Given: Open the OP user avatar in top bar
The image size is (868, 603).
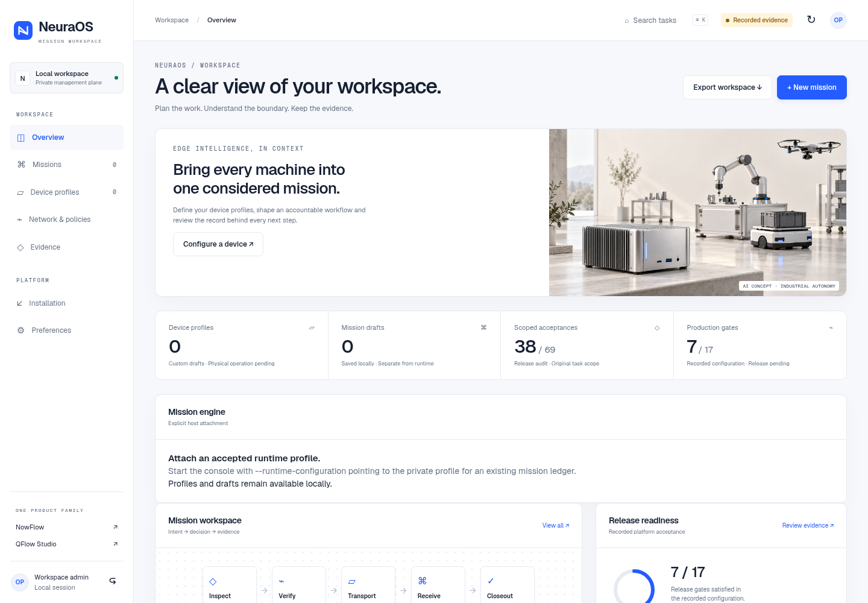Looking at the screenshot, I should pos(838,20).
